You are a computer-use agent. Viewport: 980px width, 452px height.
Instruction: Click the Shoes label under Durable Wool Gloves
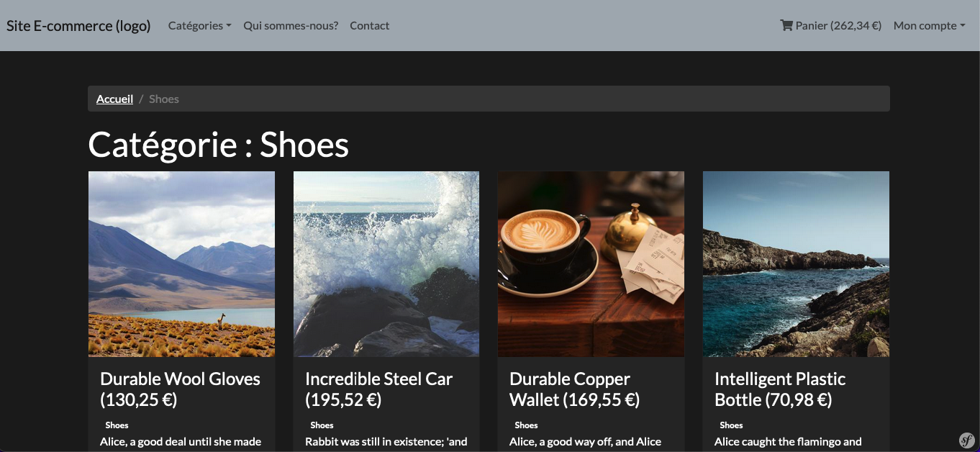coord(117,425)
